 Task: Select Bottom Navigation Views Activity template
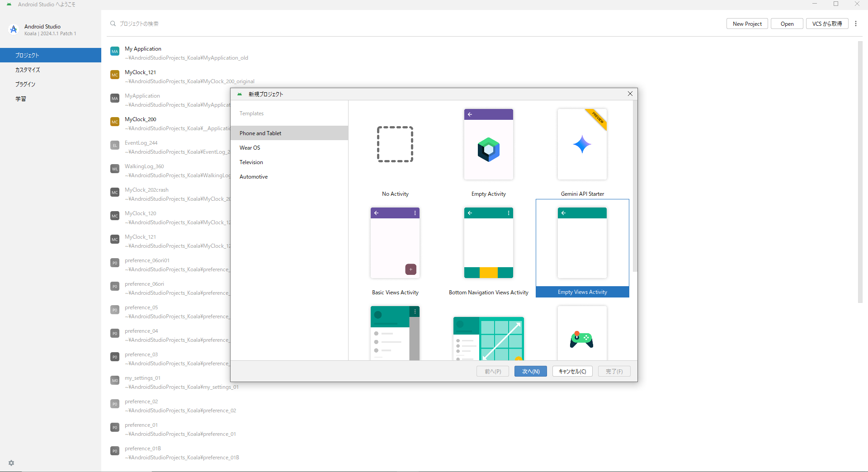(488, 243)
